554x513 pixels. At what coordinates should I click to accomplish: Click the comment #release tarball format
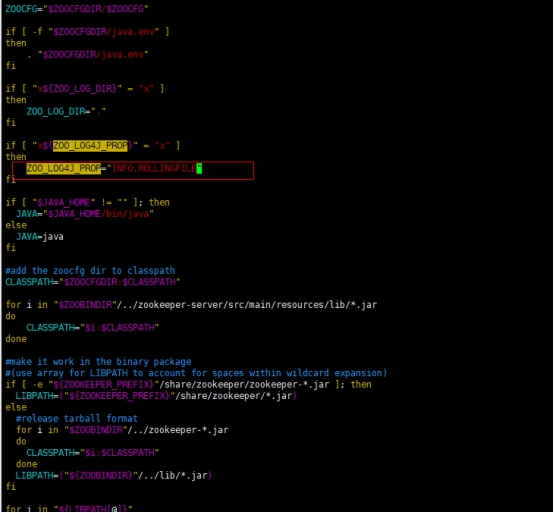(77, 418)
